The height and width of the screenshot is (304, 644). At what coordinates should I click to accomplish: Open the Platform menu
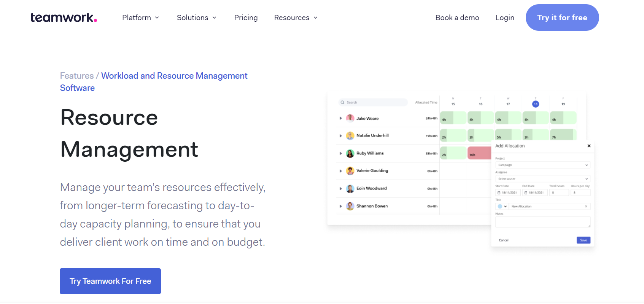click(x=140, y=18)
